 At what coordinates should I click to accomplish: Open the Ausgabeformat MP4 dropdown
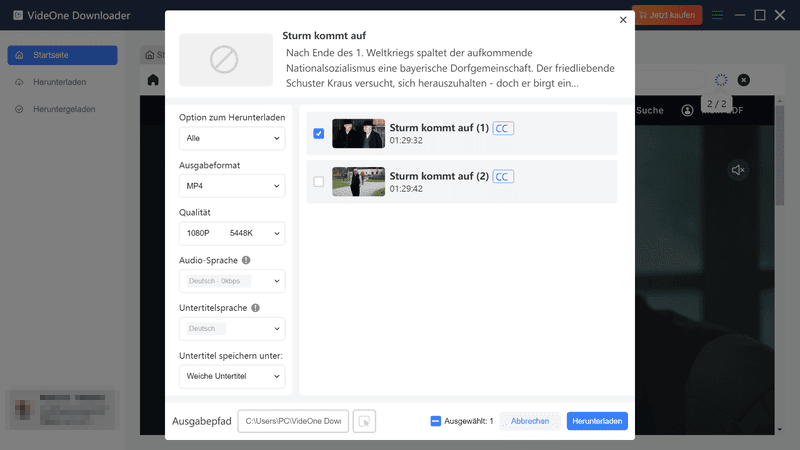pyautogui.click(x=232, y=186)
